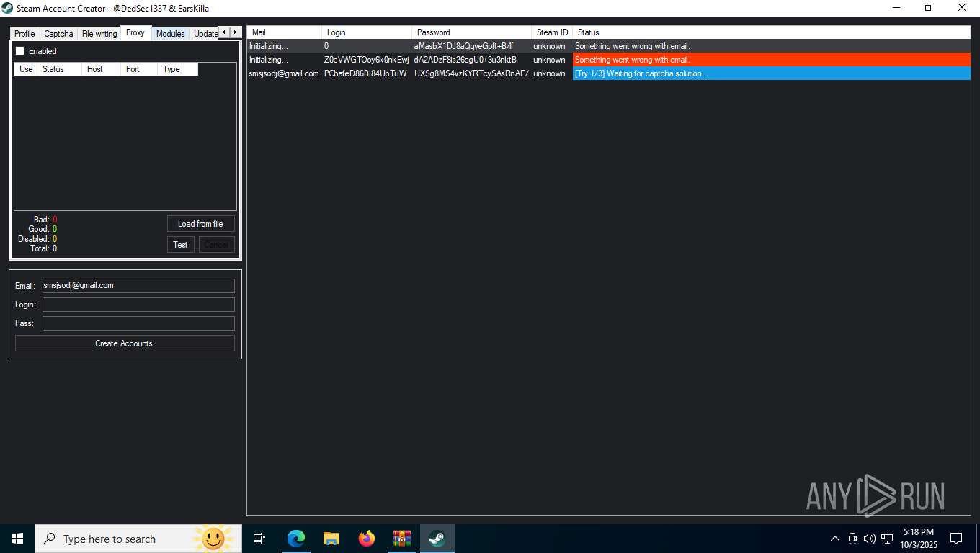The height and width of the screenshot is (553, 980).
Task: Click the proxy Test button
Action: (x=180, y=245)
